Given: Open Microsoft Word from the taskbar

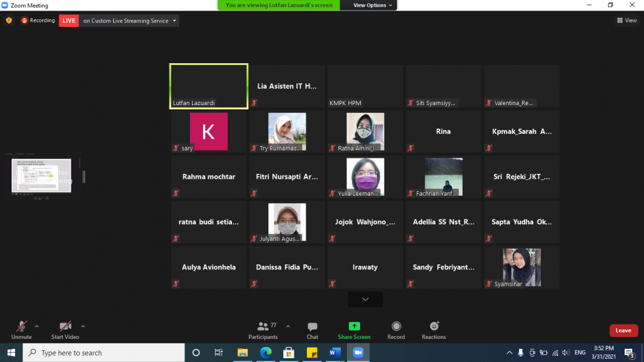Looking at the screenshot, I should 335,353.
